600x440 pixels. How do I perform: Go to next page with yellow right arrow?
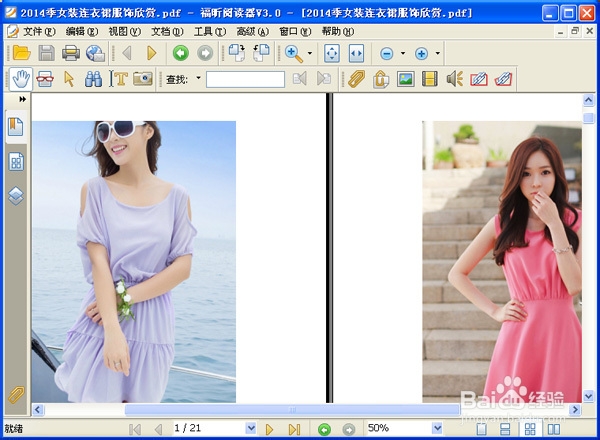[x=152, y=53]
